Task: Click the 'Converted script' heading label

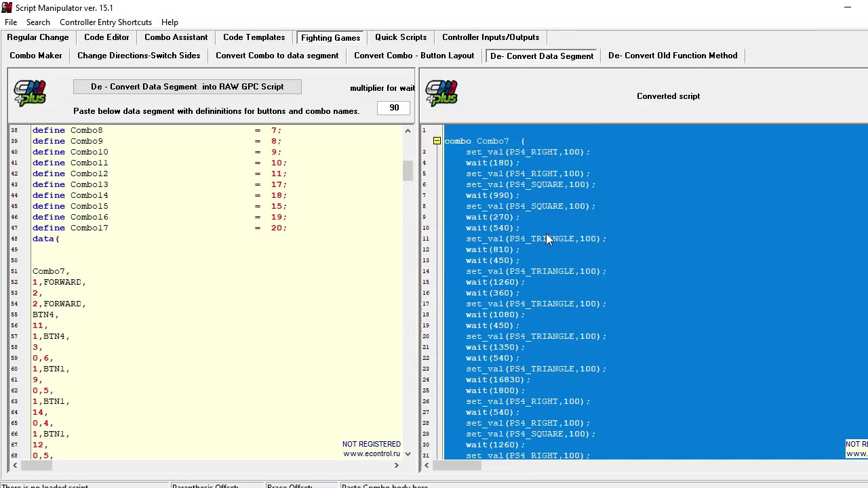Action: click(668, 96)
